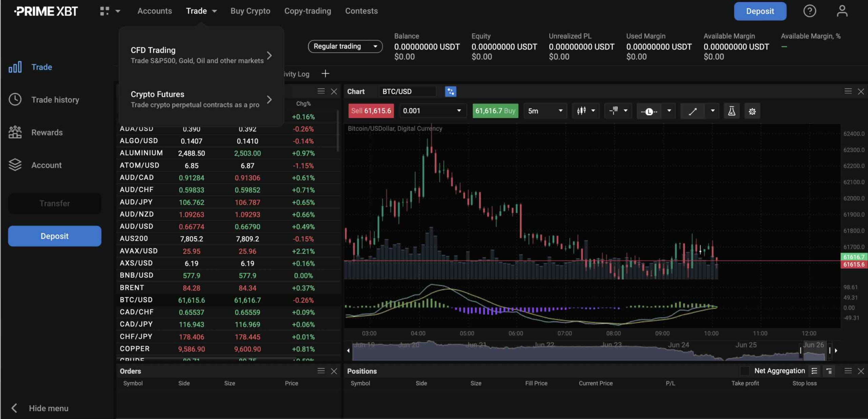Screen dimensions: 868x419
Task: Open Buy Crypto in top navigation
Action: (250, 11)
